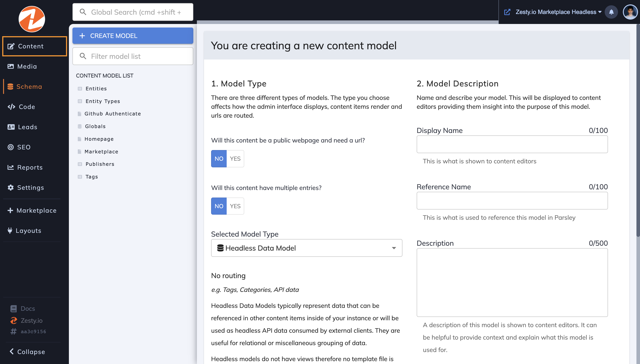The height and width of the screenshot is (364, 640).
Task: Click the Schema database icon in sidebar
Action: point(10,87)
